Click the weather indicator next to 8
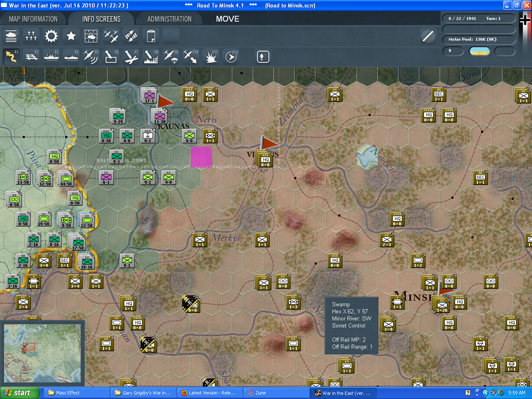The width and height of the screenshot is (532, 399). click(x=480, y=51)
